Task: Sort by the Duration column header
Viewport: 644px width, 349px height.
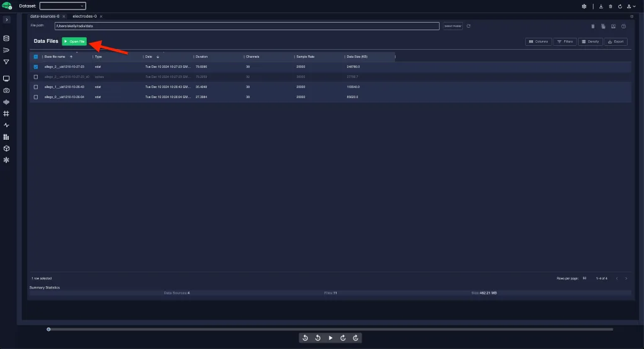Action: 202,57
